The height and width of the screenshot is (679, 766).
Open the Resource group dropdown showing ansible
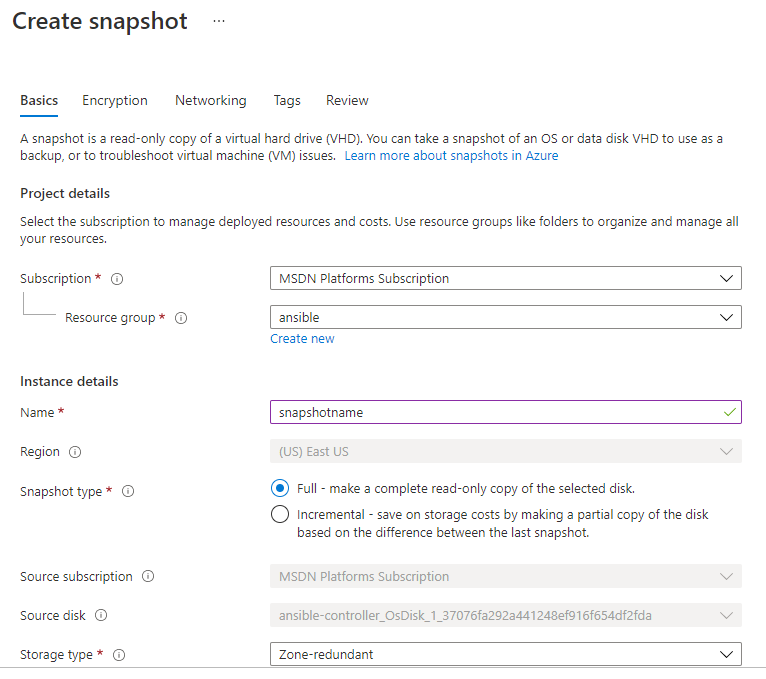506,317
